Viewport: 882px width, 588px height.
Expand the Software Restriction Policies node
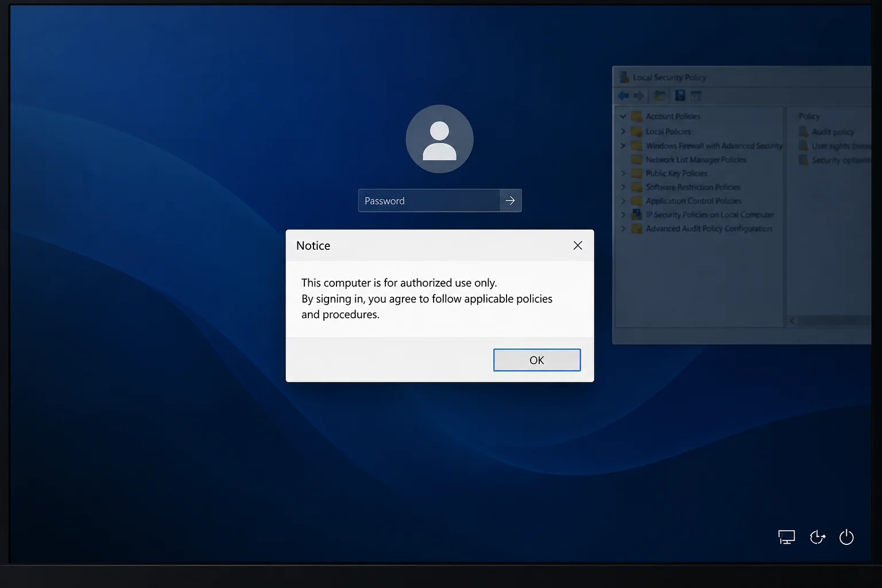click(x=623, y=187)
